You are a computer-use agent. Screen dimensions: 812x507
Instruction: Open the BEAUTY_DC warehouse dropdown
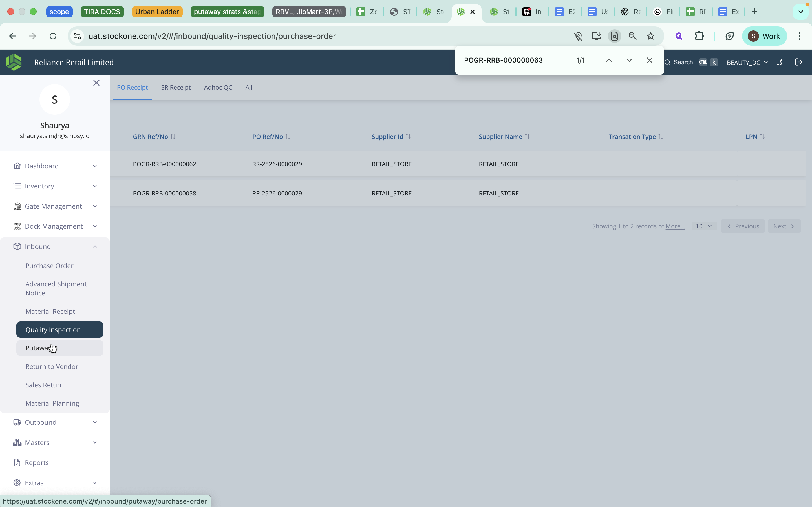(x=747, y=62)
